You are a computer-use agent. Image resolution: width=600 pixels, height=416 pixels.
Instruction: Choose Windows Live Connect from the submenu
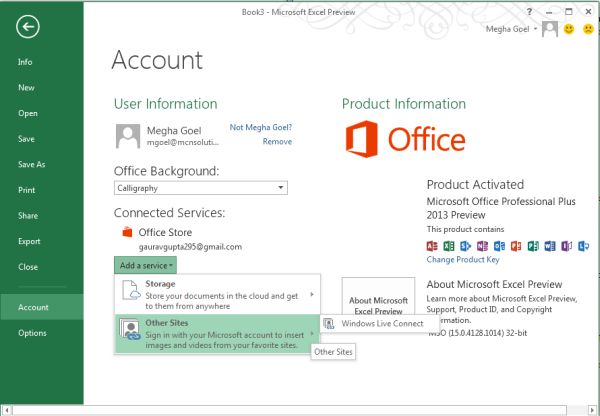381,323
